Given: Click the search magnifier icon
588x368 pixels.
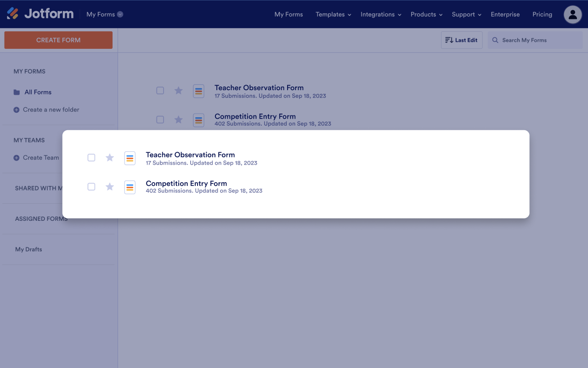Looking at the screenshot, I should coord(495,40).
